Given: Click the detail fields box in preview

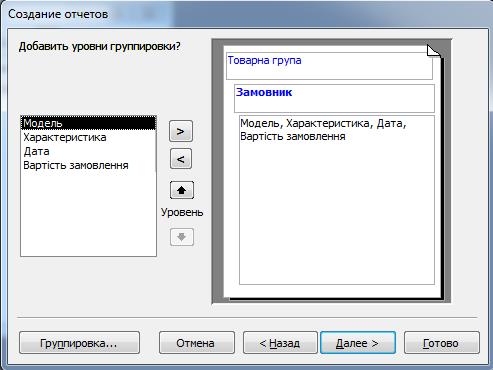Looking at the screenshot, I should tap(337, 200).
